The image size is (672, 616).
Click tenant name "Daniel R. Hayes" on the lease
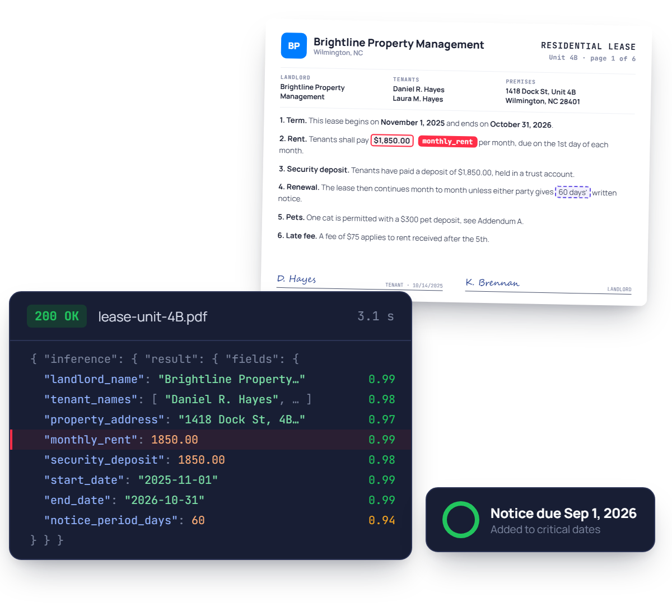coord(419,90)
